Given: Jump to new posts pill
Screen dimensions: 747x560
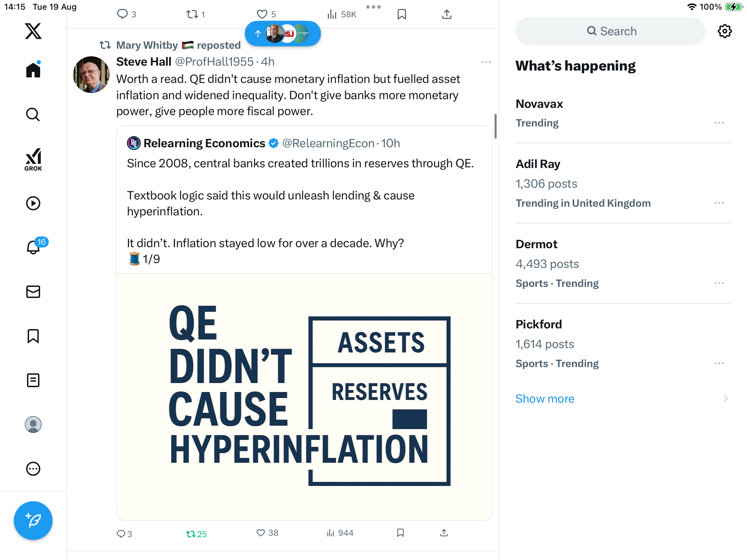Looking at the screenshot, I should click(x=283, y=34).
